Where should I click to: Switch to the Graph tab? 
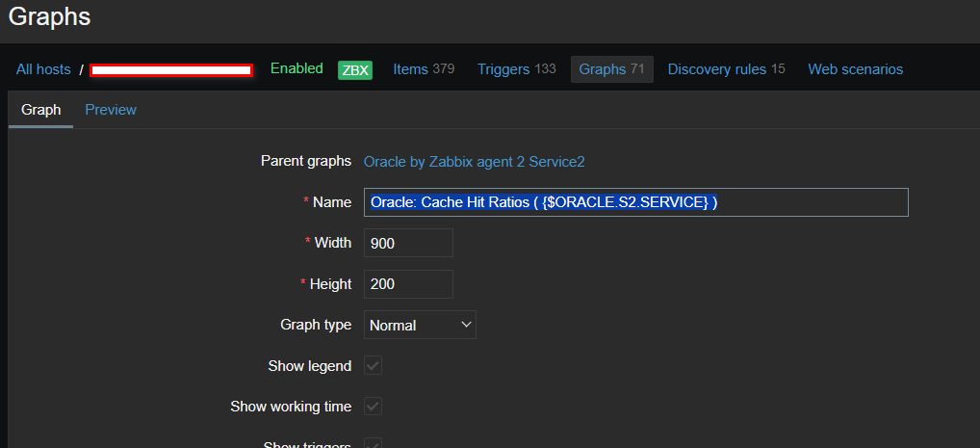40,110
